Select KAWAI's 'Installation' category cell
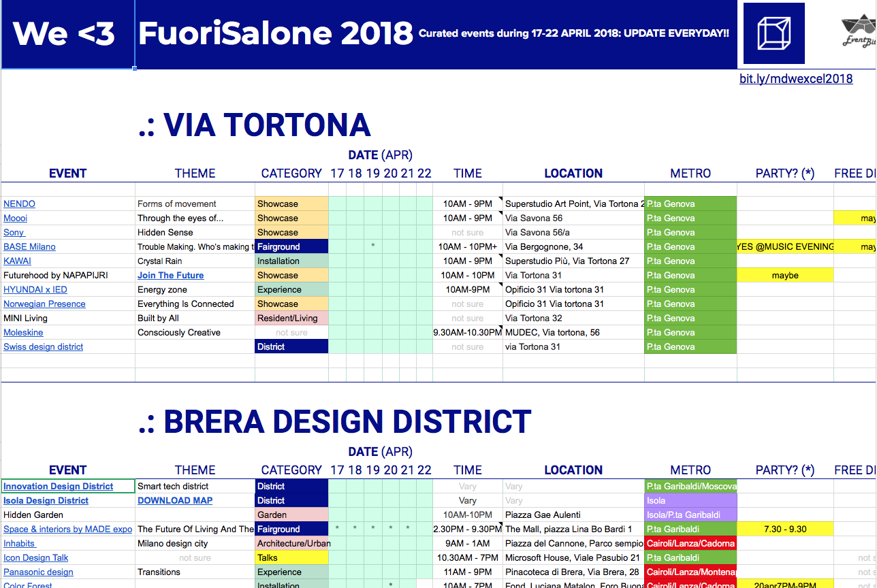 291,261
